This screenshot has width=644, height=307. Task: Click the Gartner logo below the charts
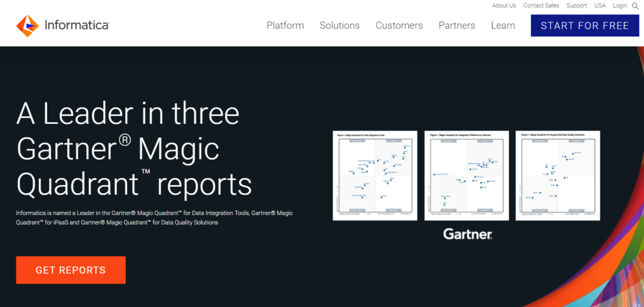(467, 234)
